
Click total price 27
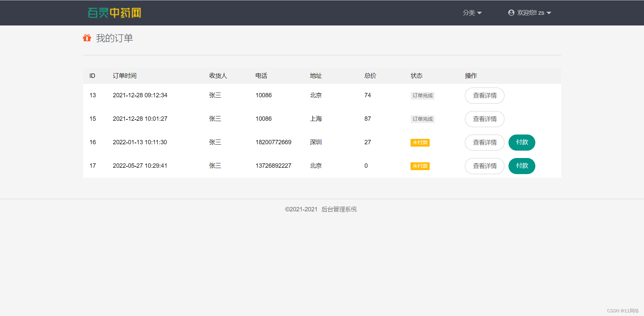[368, 142]
